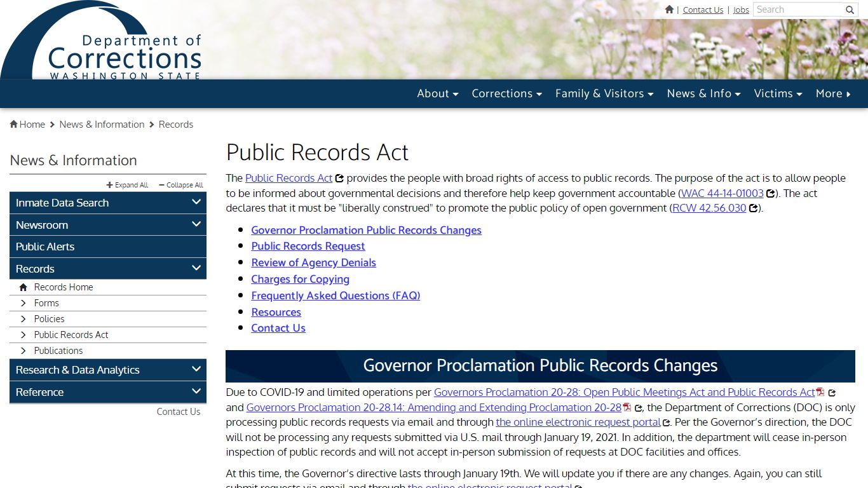Viewport: 868px width, 488px height.
Task: Open Governors Proclamation 20-28 Open Public Meetings link
Action: point(624,392)
